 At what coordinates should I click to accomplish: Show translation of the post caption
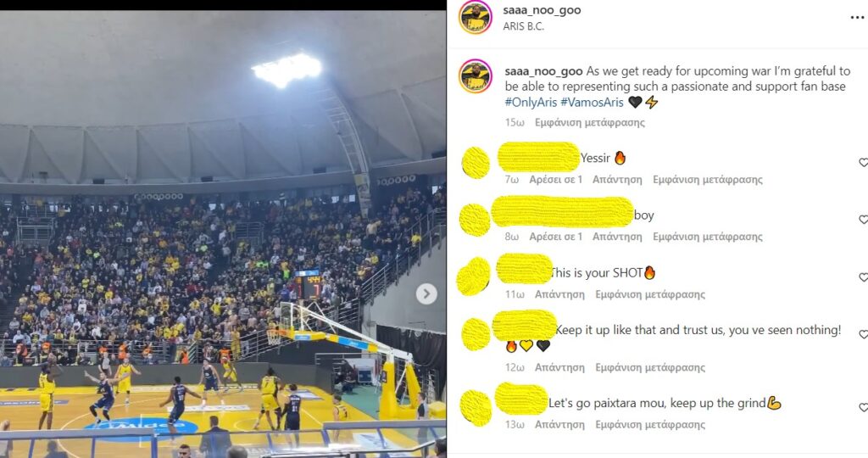(590, 122)
